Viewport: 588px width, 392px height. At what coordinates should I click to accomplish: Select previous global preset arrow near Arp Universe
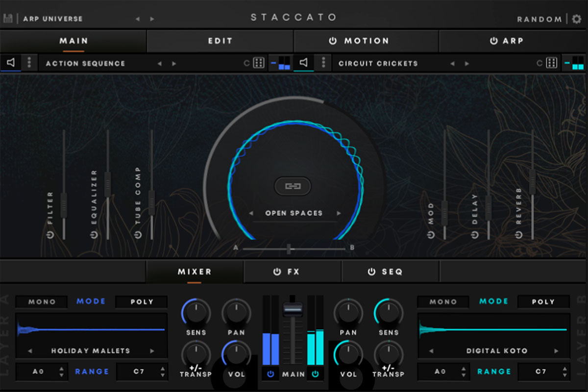(x=138, y=19)
